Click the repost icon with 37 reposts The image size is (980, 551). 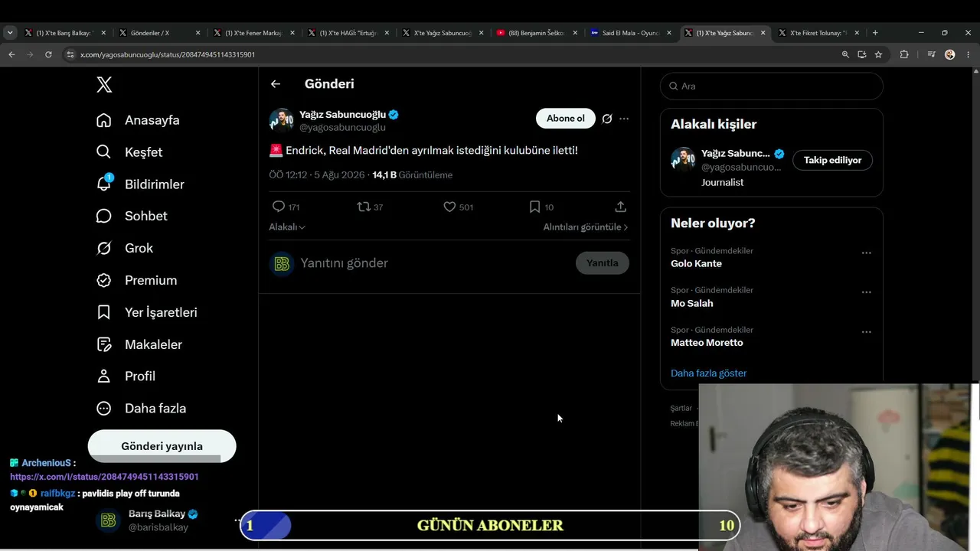[x=364, y=207]
